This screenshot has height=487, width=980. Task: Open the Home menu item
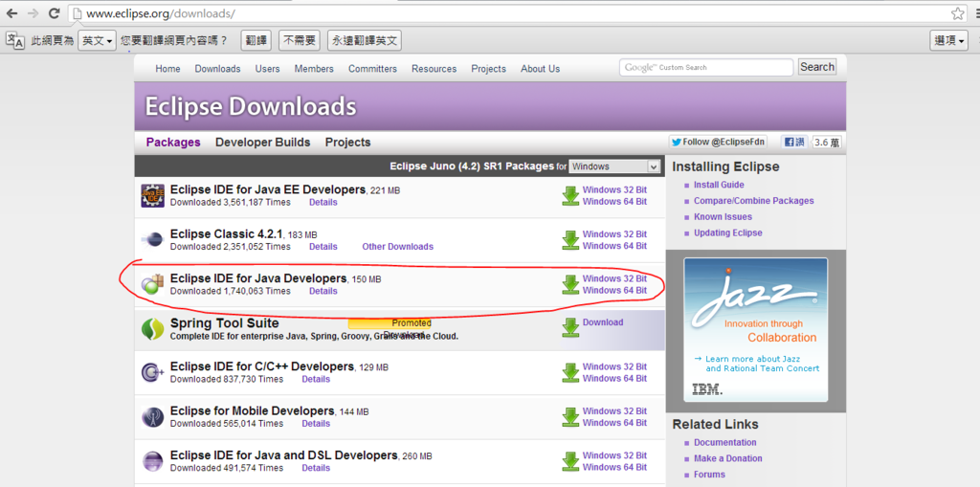pyautogui.click(x=167, y=69)
